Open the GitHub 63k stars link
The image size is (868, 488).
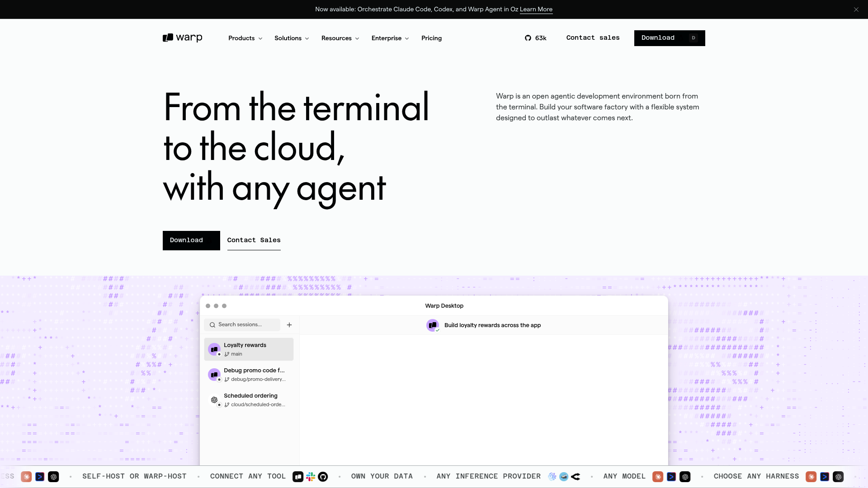coord(536,38)
